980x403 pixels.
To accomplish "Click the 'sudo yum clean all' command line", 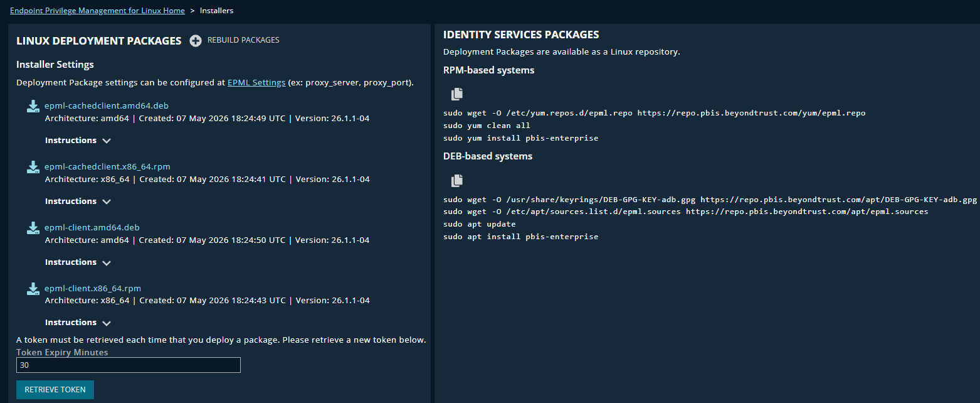I will [487, 126].
